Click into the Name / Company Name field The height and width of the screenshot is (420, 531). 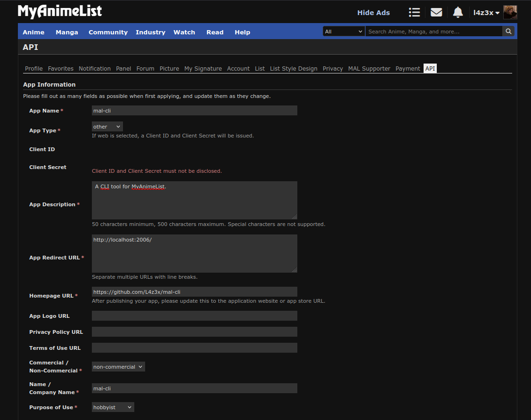(x=195, y=388)
